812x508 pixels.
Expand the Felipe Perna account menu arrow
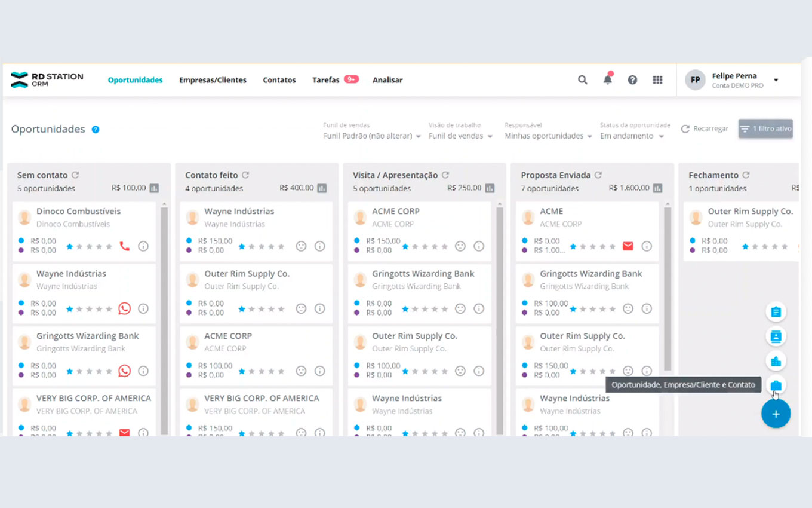point(776,80)
